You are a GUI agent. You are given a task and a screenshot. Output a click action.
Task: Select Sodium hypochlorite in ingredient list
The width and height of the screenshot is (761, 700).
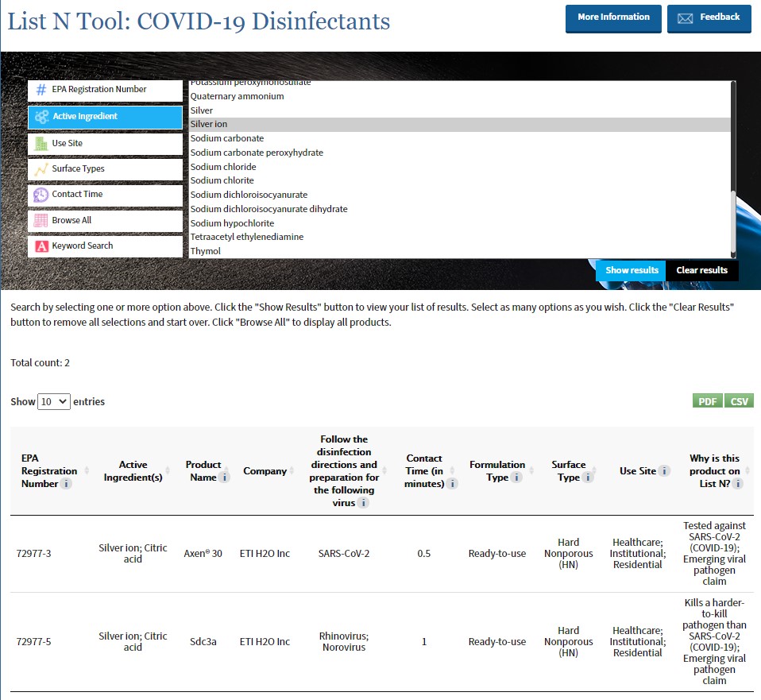click(232, 223)
